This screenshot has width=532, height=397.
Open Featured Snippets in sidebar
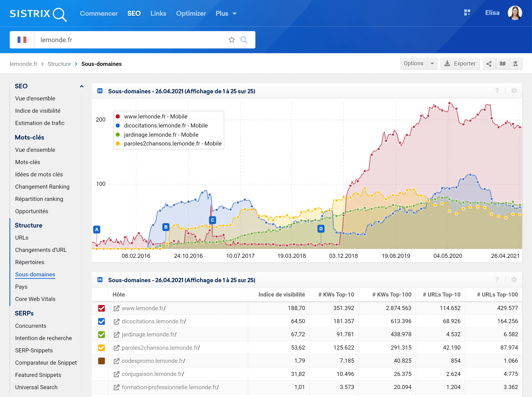[38, 375]
